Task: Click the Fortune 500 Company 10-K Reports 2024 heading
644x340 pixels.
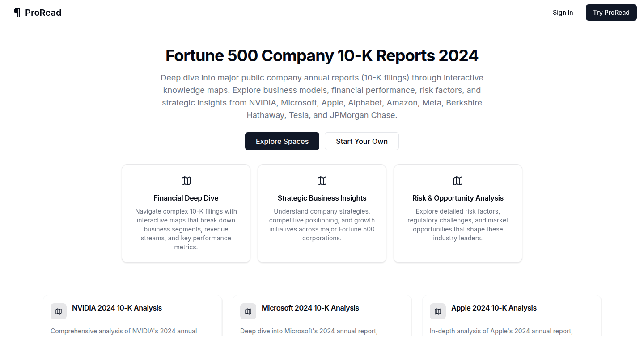Action: [x=322, y=56]
